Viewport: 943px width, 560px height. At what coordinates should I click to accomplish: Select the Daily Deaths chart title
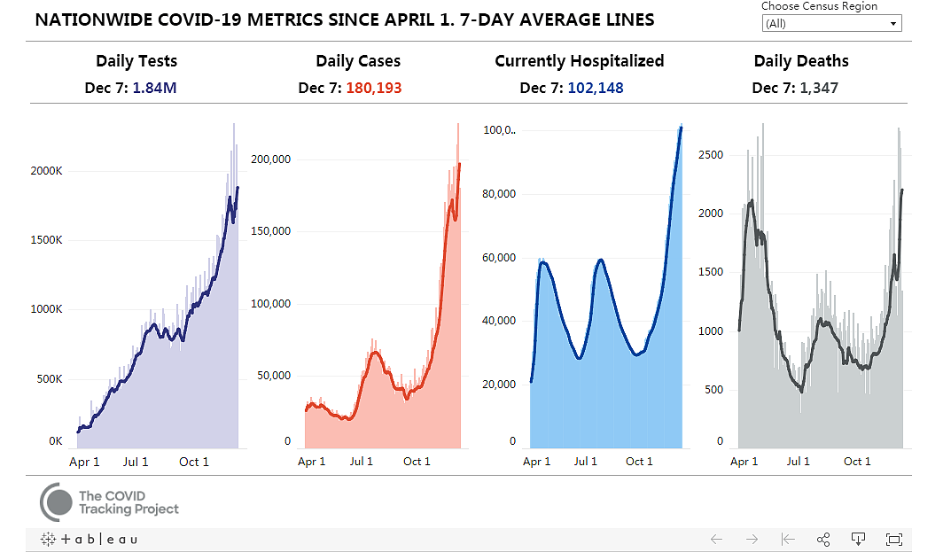801,61
